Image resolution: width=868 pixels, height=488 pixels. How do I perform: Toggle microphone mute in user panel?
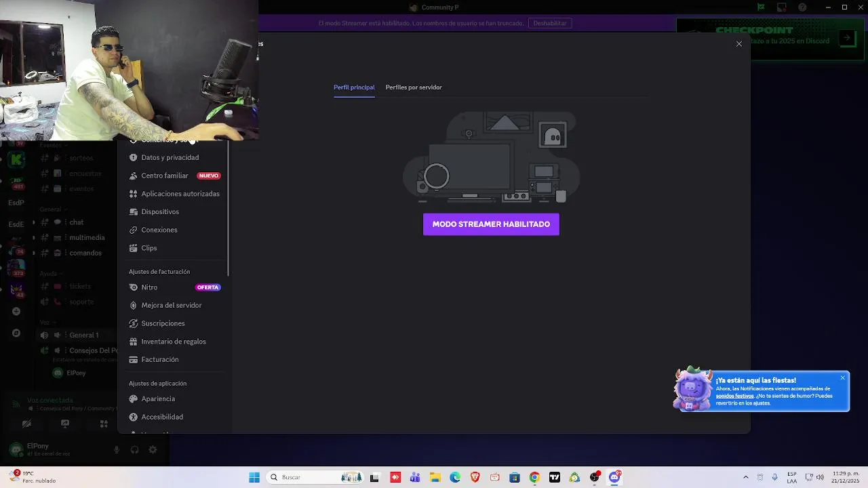[x=117, y=450]
